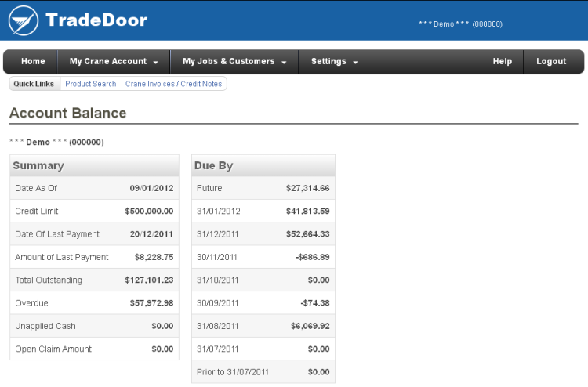Click the Demo (000000) text below the Account Balance heading

[x=56, y=143]
